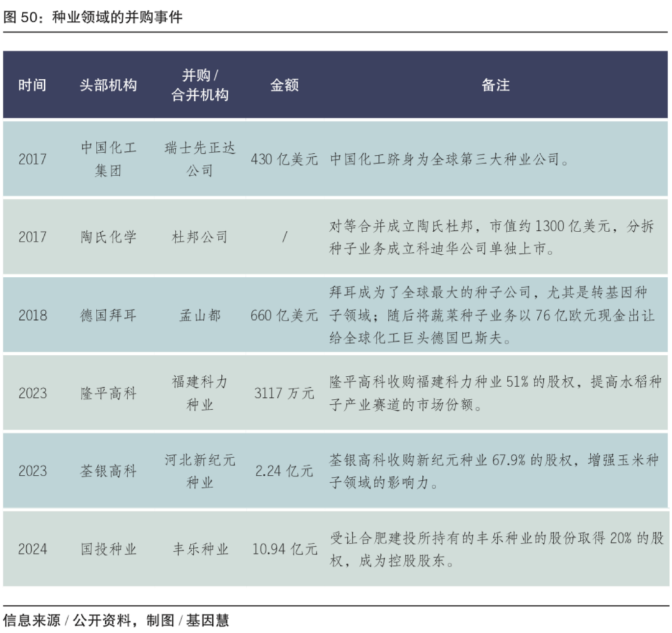Select the 河北新纪元种业 cell
The height and width of the screenshot is (633, 672).
[200, 471]
